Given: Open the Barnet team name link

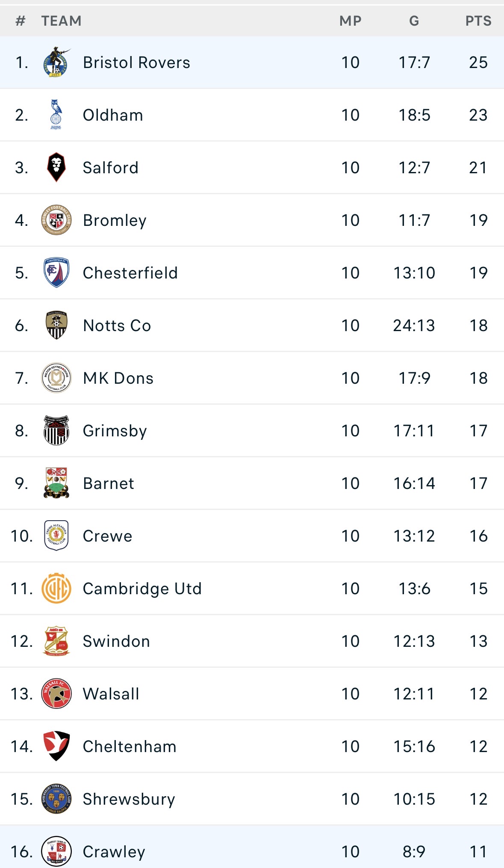Looking at the screenshot, I should [109, 483].
